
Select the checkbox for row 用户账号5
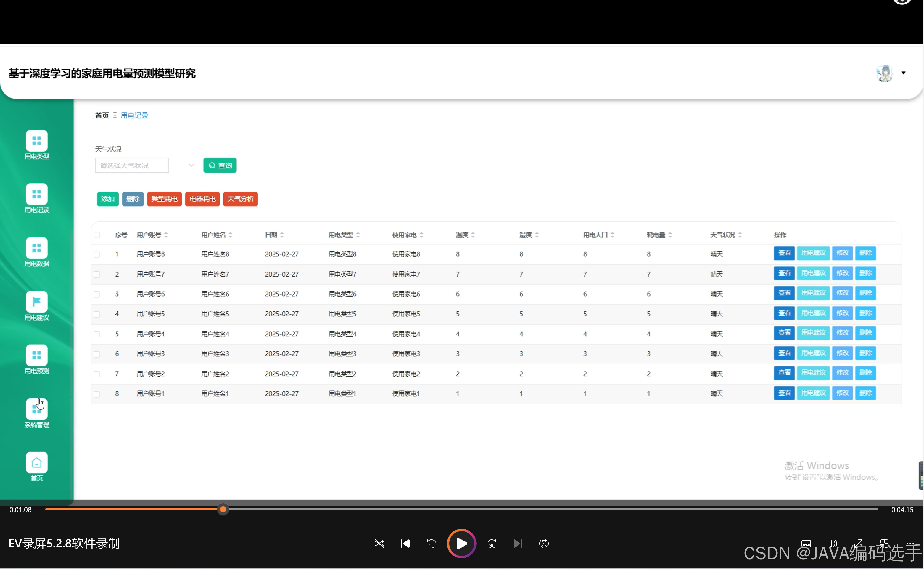[97, 314]
